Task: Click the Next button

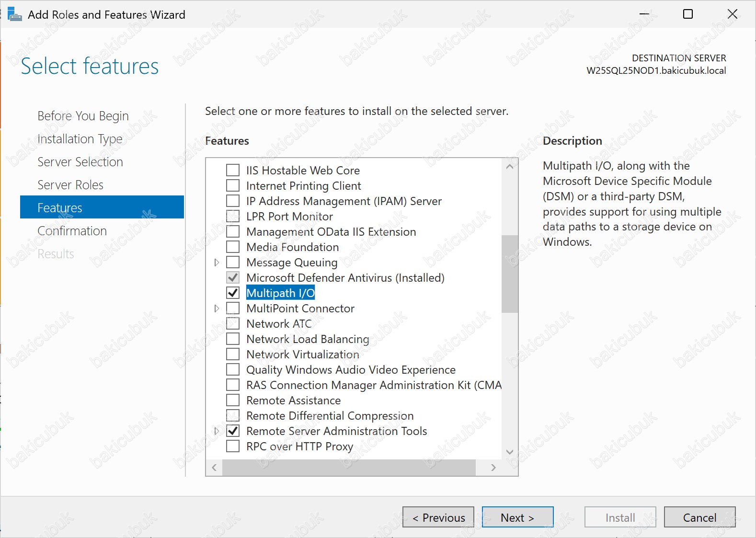Action: tap(517, 517)
